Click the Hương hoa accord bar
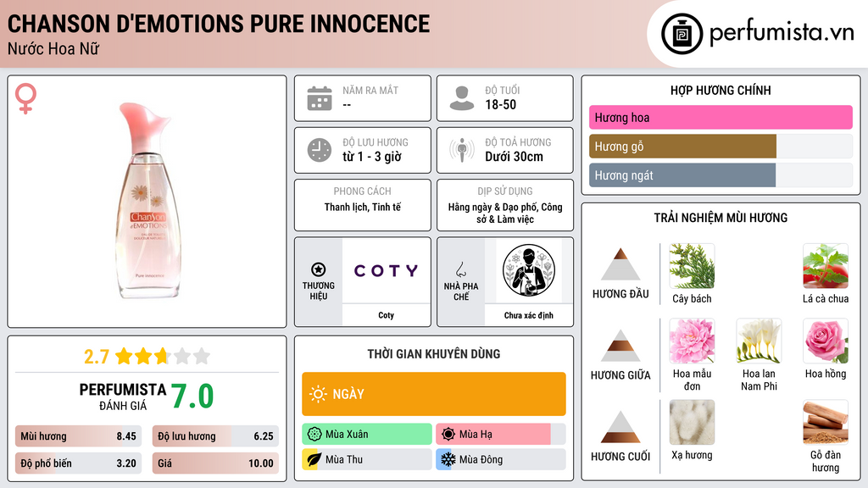 (721, 117)
